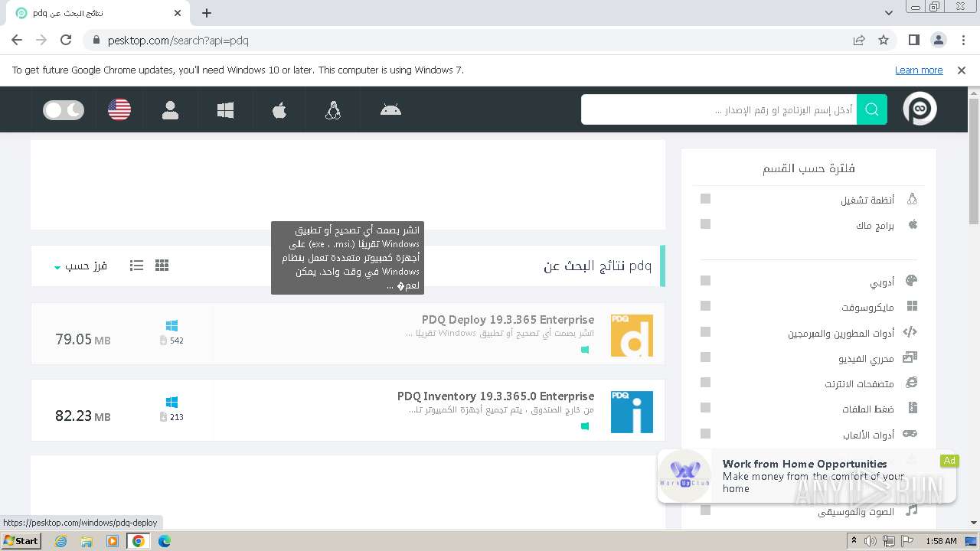Open the user account icon

(170, 110)
